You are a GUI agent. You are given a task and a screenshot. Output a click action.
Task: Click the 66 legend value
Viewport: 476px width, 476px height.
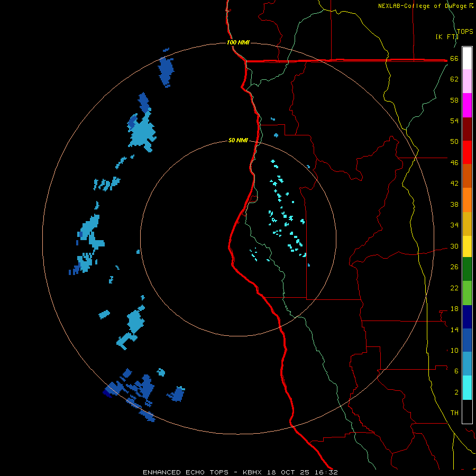[454, 59]
